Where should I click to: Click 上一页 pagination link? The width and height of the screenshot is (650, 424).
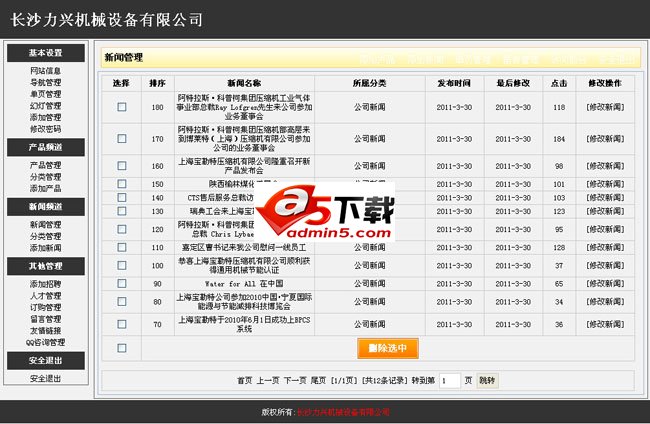[x=268, y=380]
